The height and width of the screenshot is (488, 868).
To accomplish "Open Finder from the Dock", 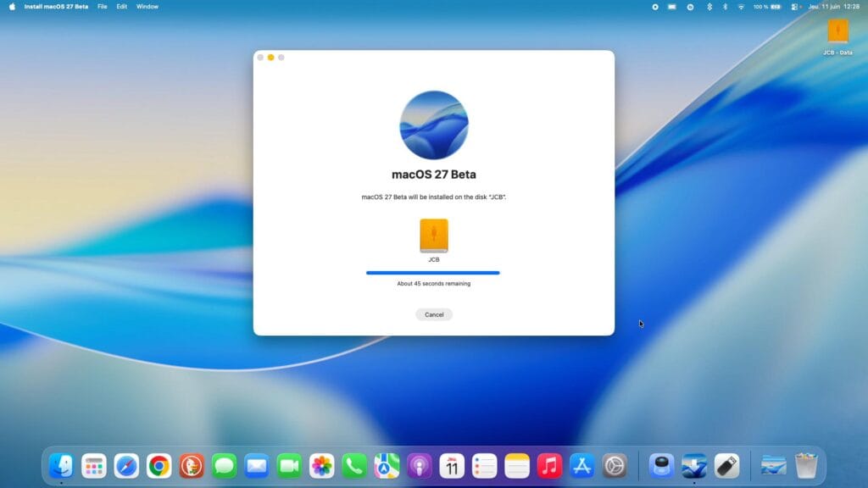I will (x=61, y=466).
